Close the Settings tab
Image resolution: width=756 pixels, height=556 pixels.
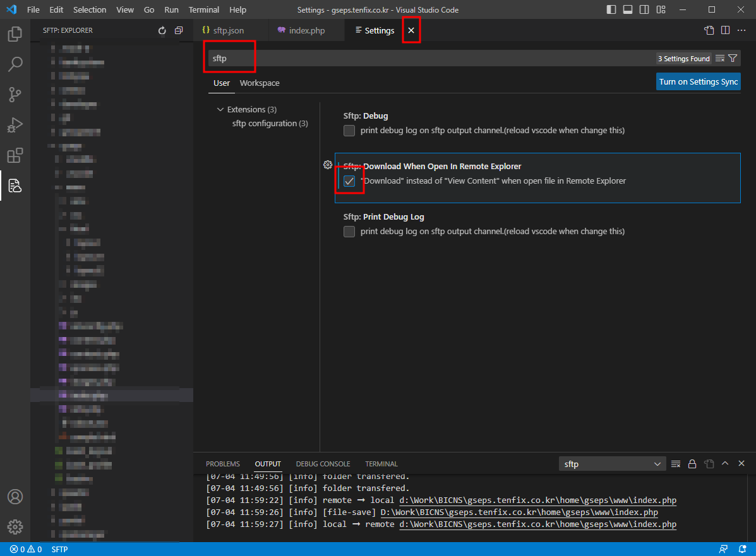tap(411, 30)
